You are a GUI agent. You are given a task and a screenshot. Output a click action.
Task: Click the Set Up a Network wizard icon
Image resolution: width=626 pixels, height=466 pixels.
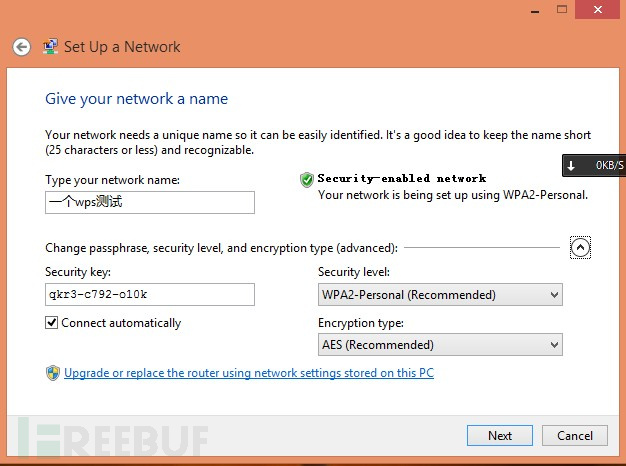[50, 47]
